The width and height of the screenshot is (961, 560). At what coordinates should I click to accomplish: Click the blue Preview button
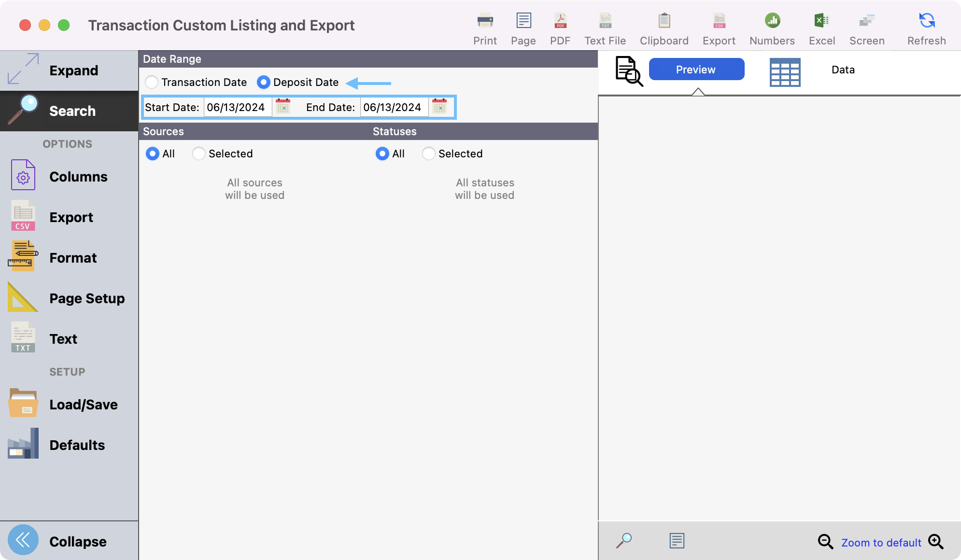coord(696,70)
